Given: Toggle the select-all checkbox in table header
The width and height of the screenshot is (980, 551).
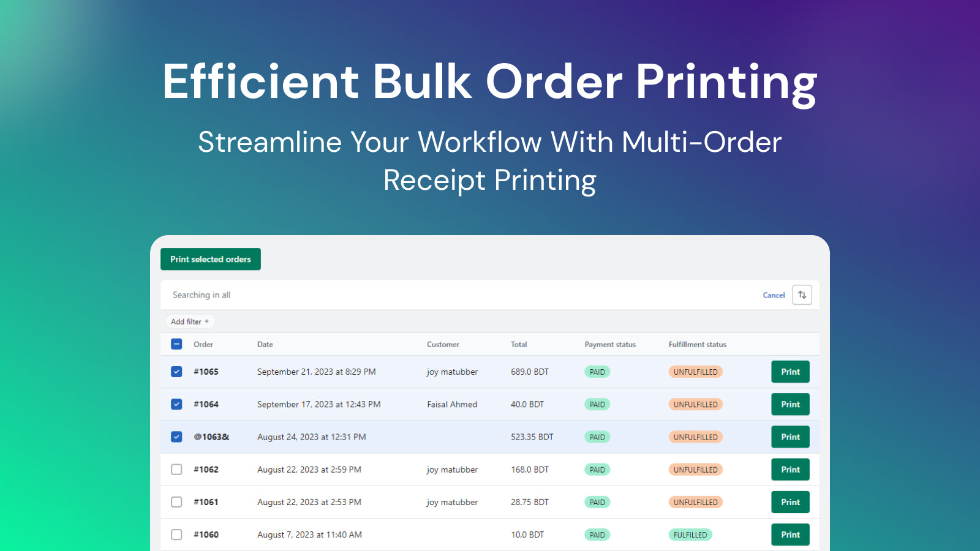Looking at the screenshot, I should [176, 344].
